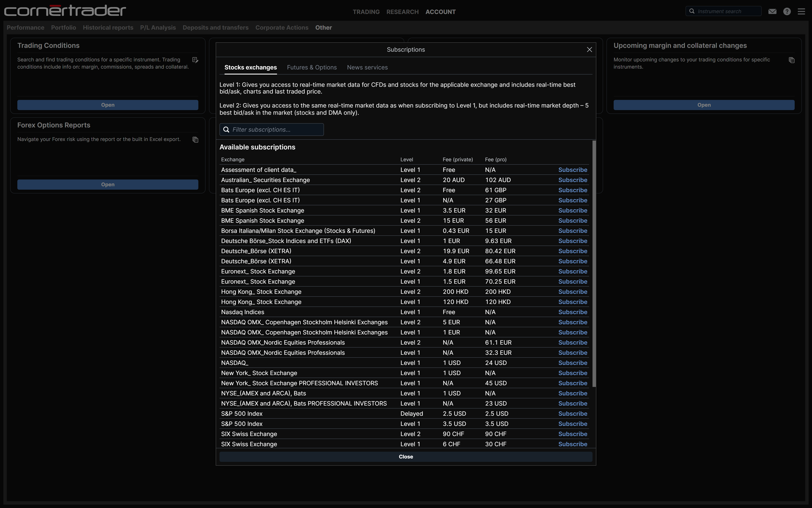Select the Corporate Actions tab

point(282,28)
